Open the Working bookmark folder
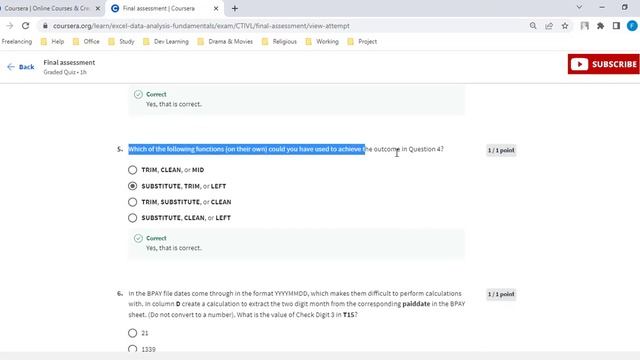This screenshot has height=360, width=640. click(x=322, y=42)
